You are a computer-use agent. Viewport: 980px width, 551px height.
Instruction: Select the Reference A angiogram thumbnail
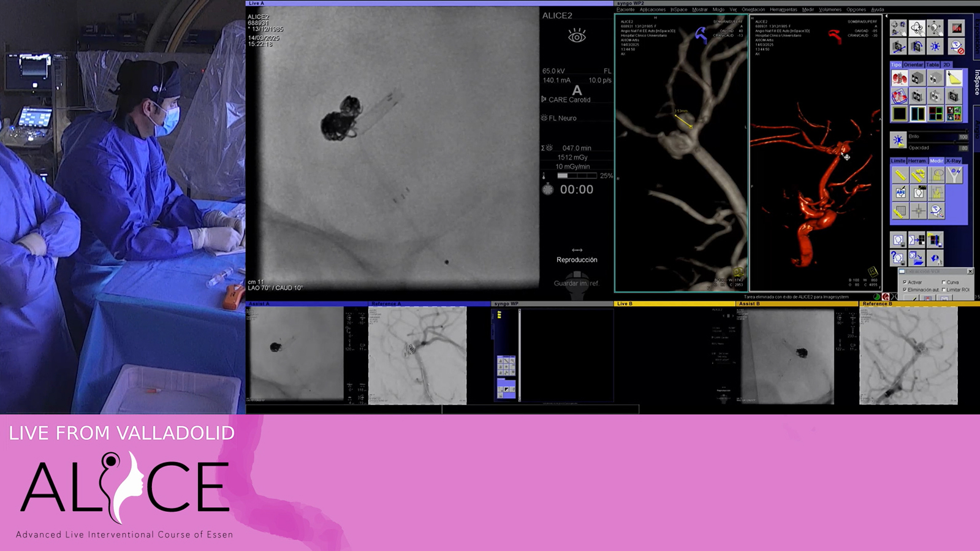[x=417, y=355]
